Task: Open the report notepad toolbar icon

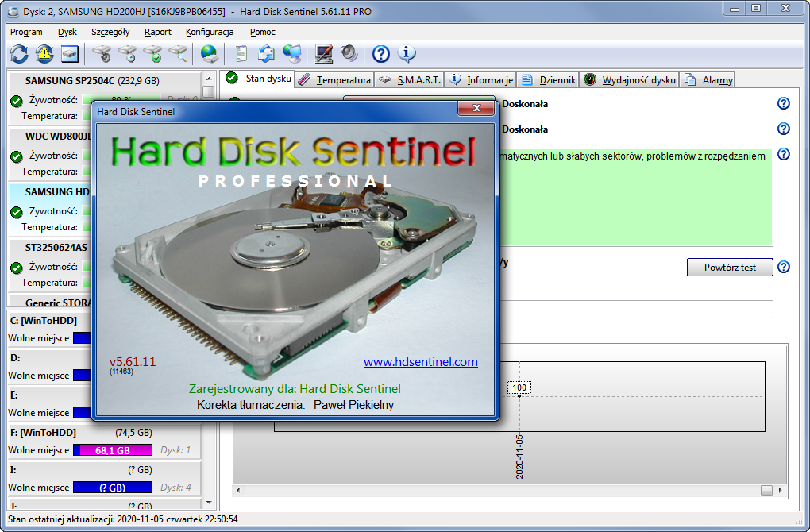Action: (241, 54)
